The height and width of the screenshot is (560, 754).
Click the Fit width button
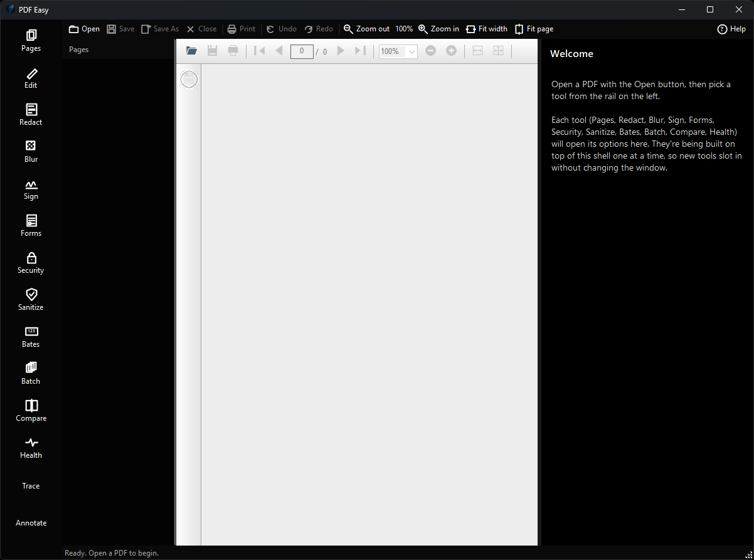coord(487,29)
